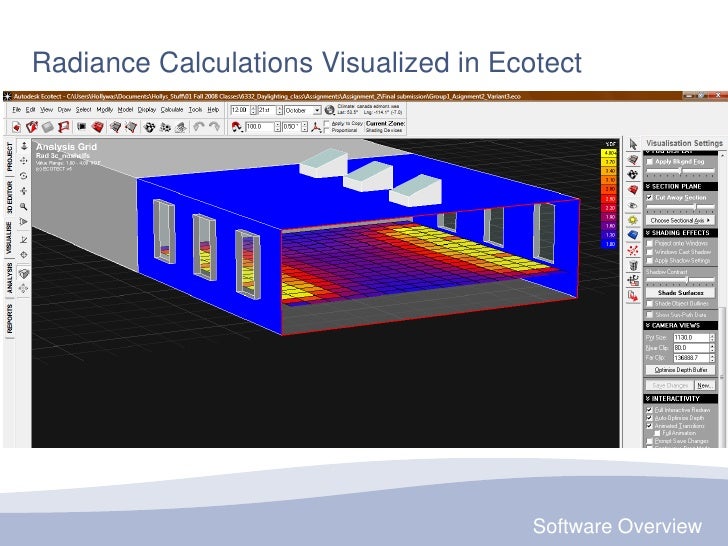Click the blue box panel icon
The height and width of the screenshot is (546, 728).
(633, 235)
